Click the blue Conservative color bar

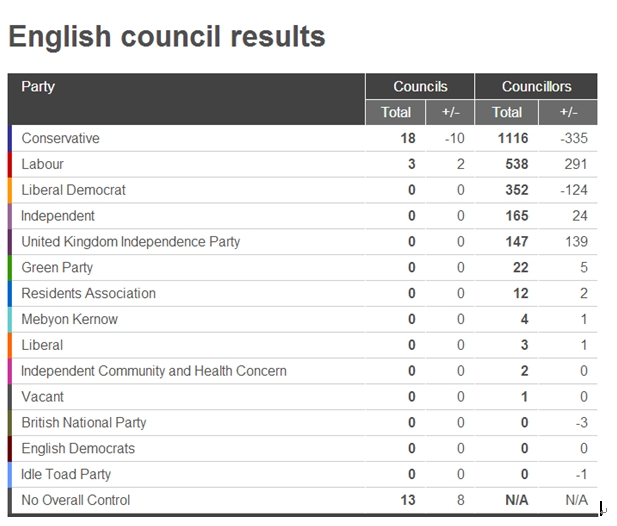coord(10,138)
